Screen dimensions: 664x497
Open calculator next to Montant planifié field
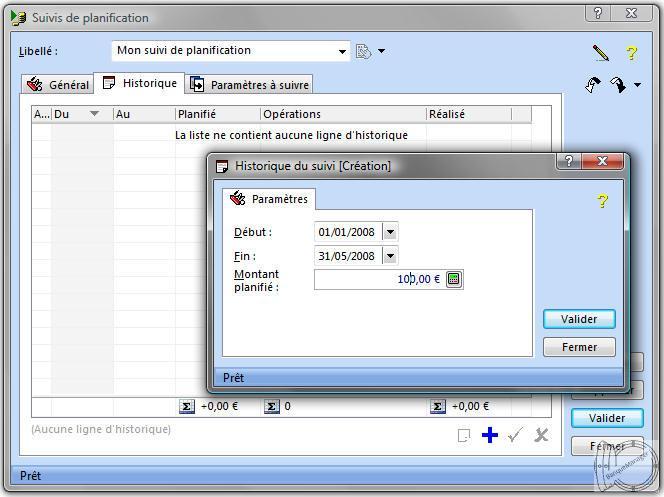[x=454, y=279]
